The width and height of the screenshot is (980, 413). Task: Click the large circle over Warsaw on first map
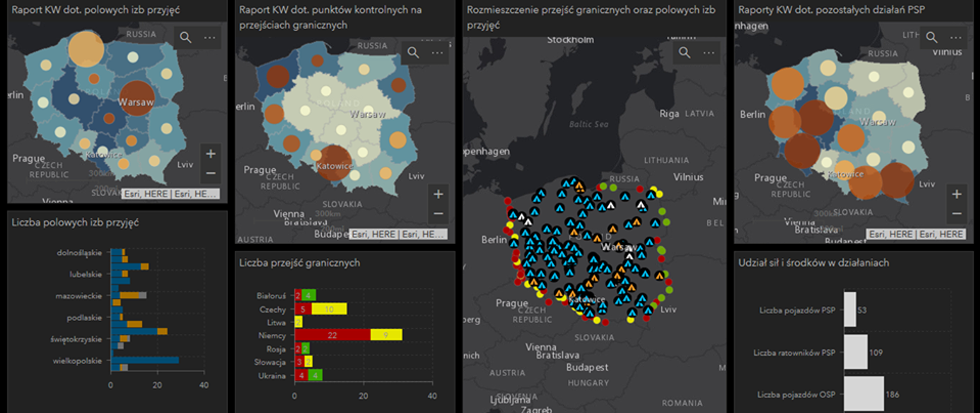(x=136, y=98)
